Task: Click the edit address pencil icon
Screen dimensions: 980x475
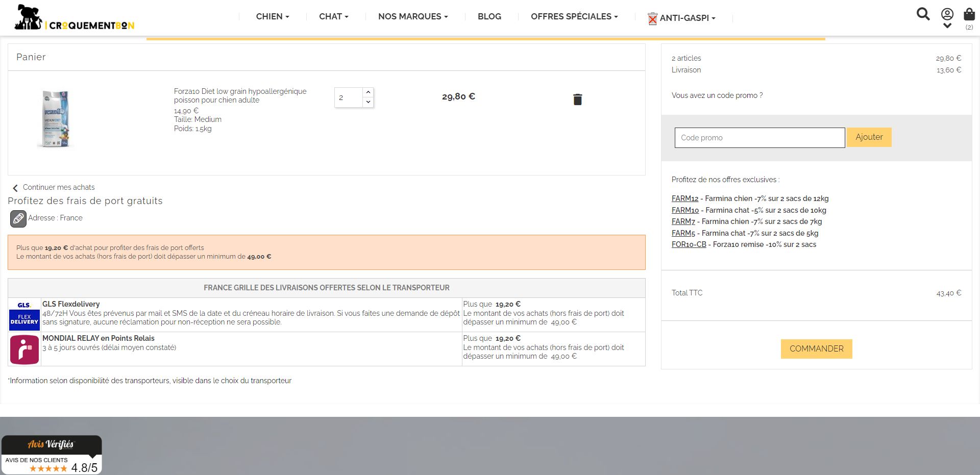Action: (x=18, y=219)
